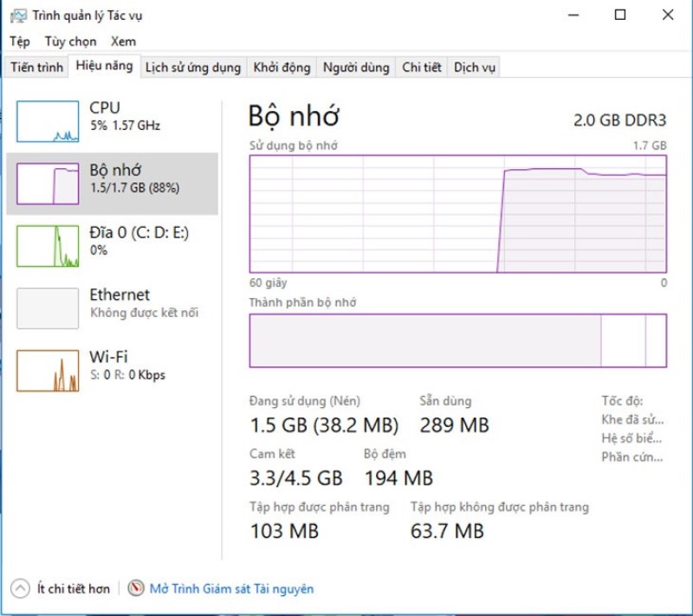Open the Tệp menu
The height and width of the screenshot is (616, 693).
tap(20, 42)
